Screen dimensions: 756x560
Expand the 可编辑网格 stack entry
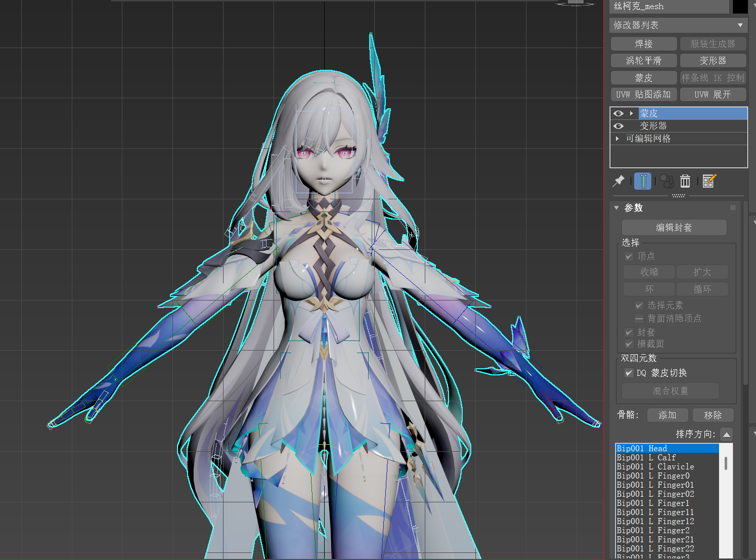tap(617, 139)
